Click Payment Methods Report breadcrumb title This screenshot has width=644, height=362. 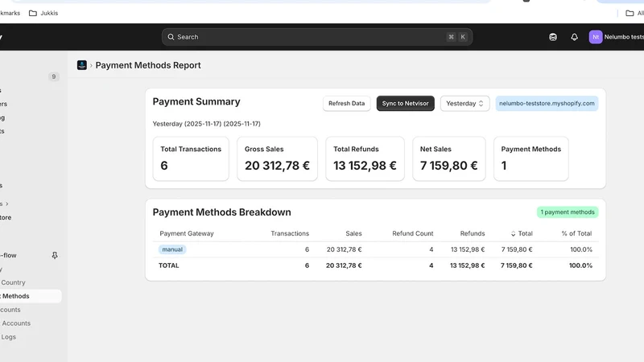click(148, 65)
